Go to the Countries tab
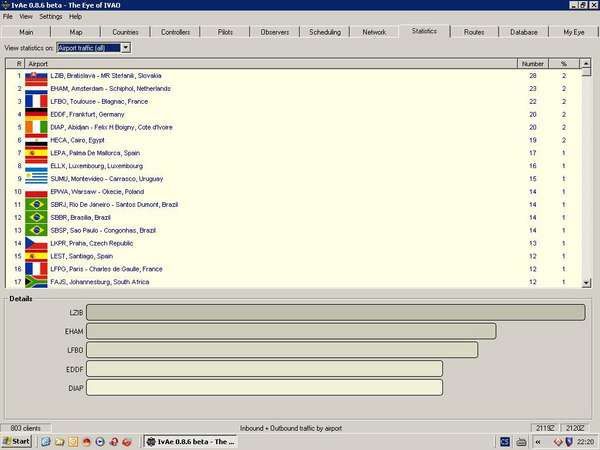The width and height of the screenshot is (600, 450). (126, 32)
